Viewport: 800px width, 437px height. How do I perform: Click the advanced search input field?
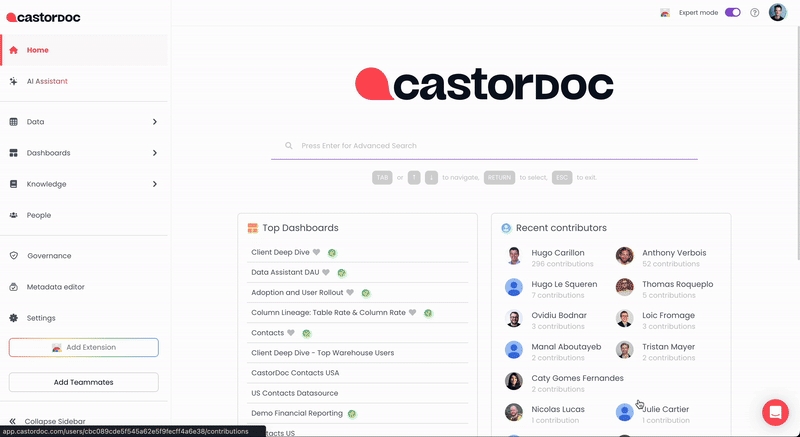click(484, 146)
